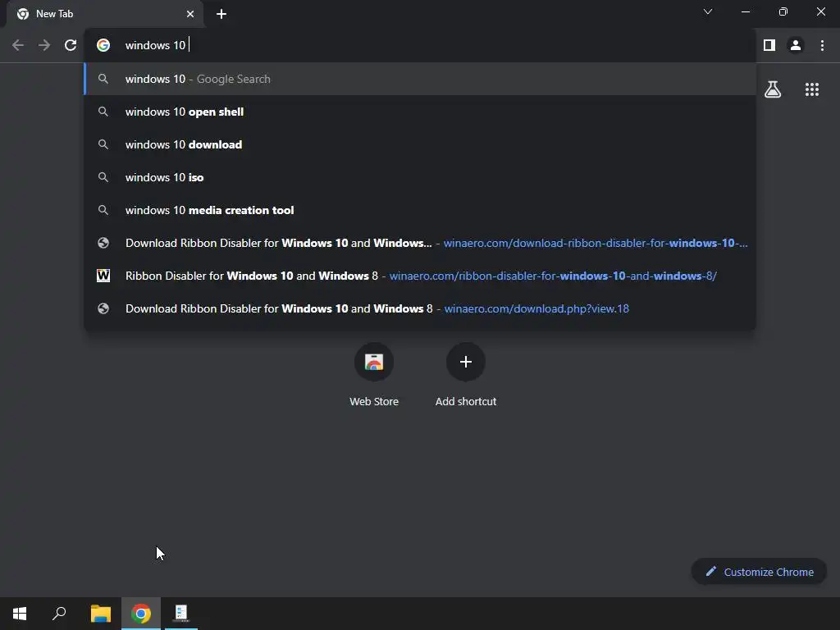Click search icon beside 'windows 10 download'

click(103, 144)
